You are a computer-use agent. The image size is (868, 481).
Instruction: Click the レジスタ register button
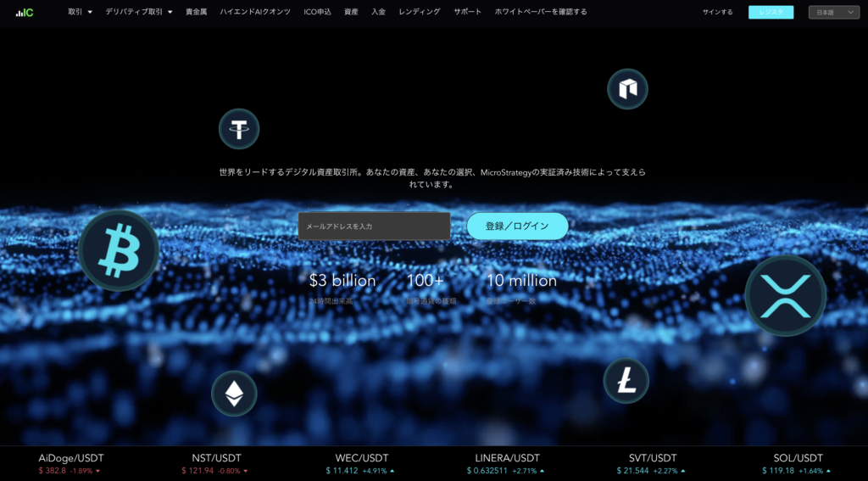tap(771, 12)
